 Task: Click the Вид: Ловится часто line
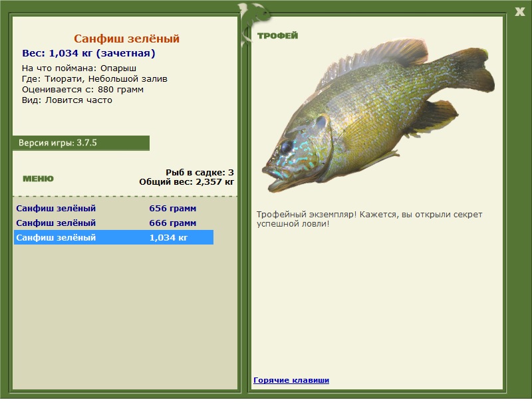67,100
